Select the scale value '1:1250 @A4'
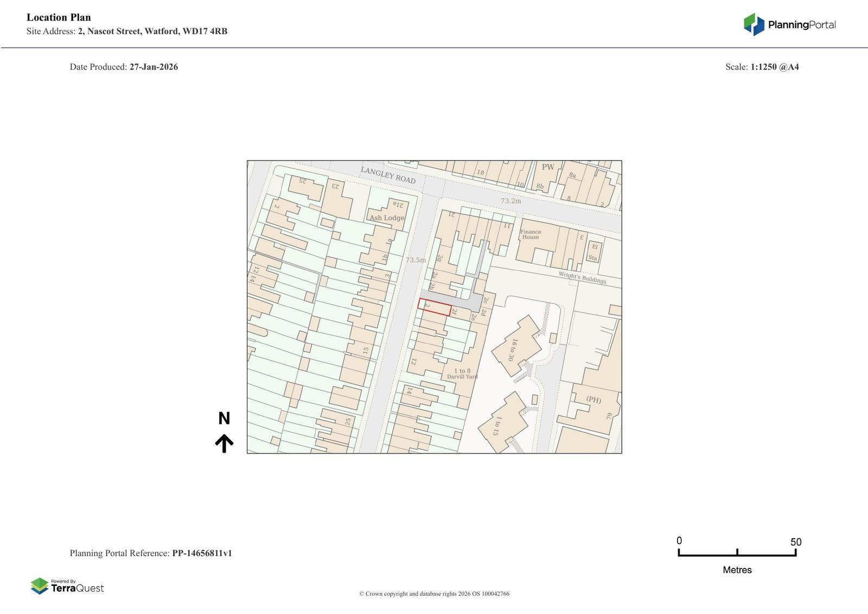The height and width of the screenshot is (614, 868). click(x=775, y=67)
